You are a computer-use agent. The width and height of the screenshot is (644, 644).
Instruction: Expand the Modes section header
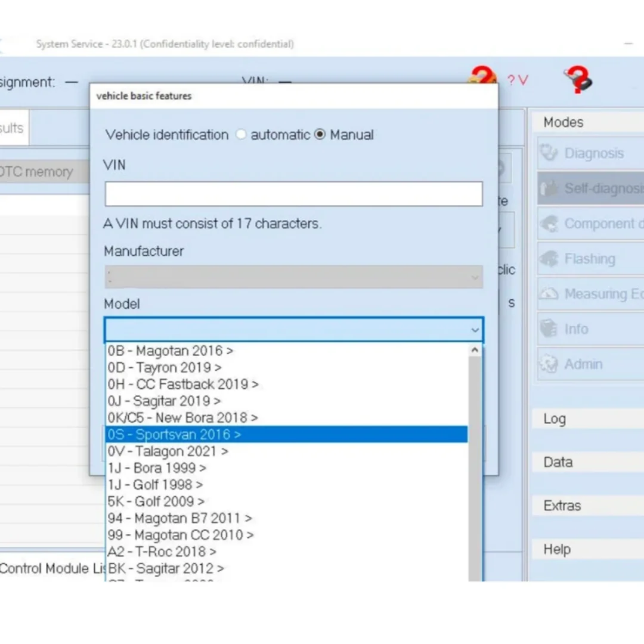588,122
